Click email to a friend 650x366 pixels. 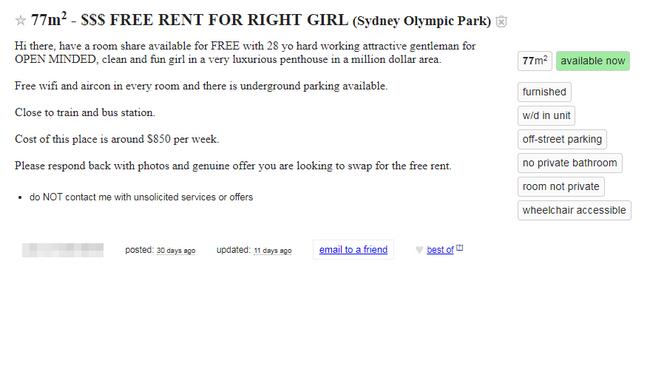coord(353,250)
